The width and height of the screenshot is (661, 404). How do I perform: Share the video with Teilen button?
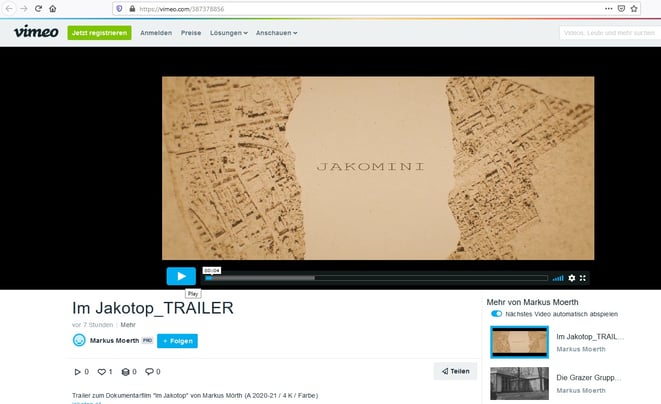[455, 371]
